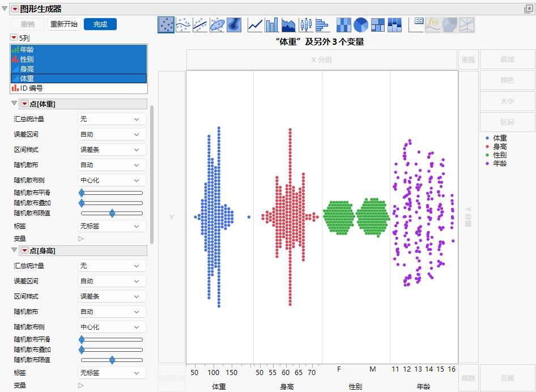This screenshot has width=536, height=392.
Task: Select the Contour element icon
Action: 234,25
